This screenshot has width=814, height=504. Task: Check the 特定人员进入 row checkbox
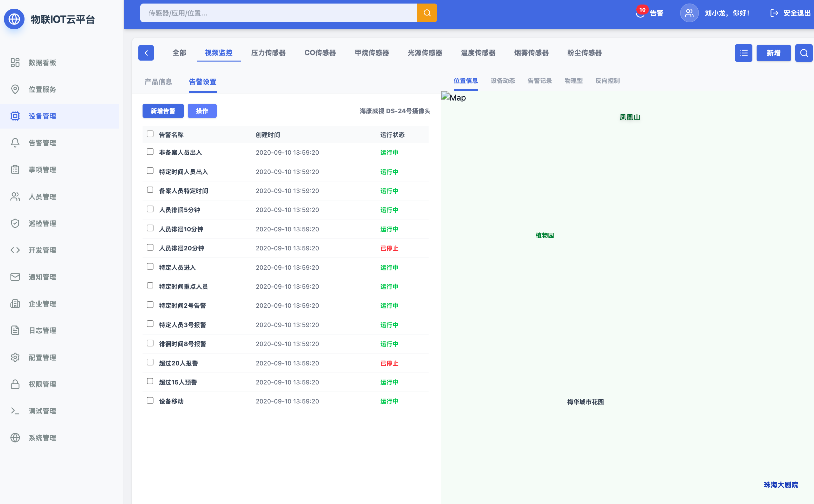click(150, 267)
